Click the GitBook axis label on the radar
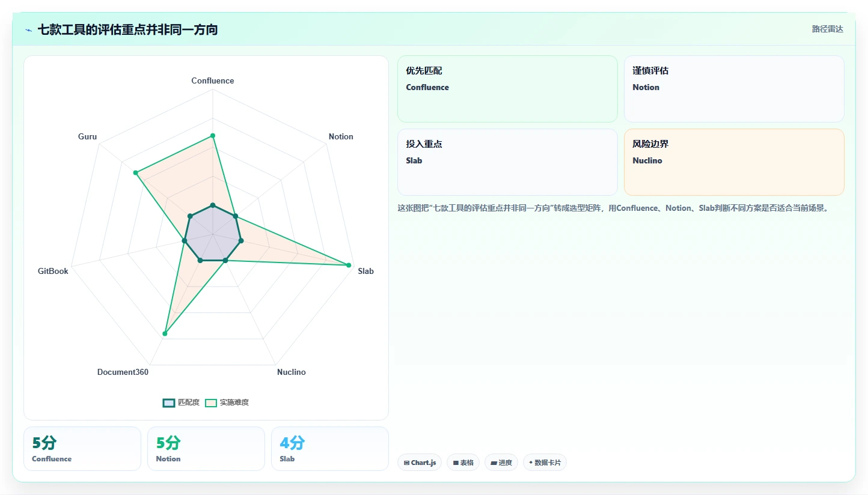Viewport: 868px width, 495px height. [53, 271]
